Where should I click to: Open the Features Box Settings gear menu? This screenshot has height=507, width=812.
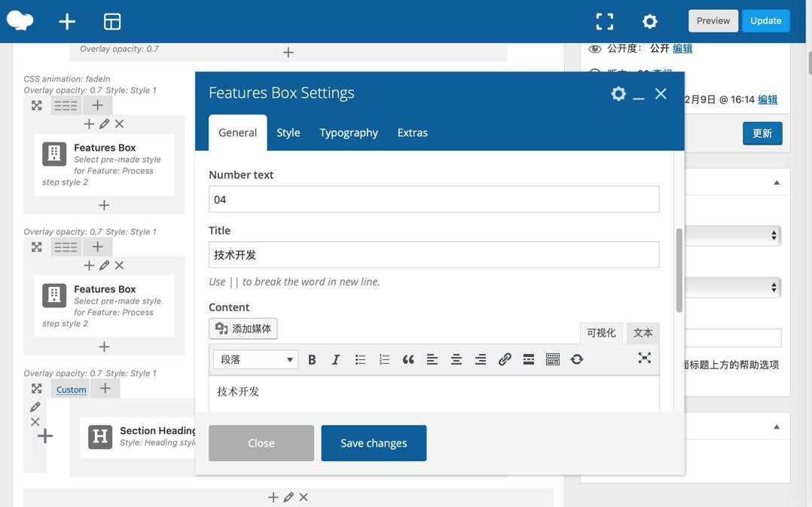tap(618, 93)
